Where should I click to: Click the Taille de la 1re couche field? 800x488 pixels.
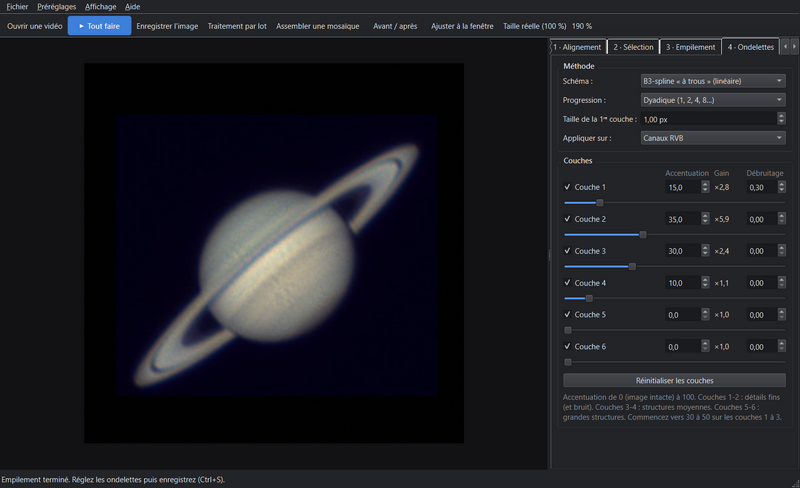[x=708, y=119]
